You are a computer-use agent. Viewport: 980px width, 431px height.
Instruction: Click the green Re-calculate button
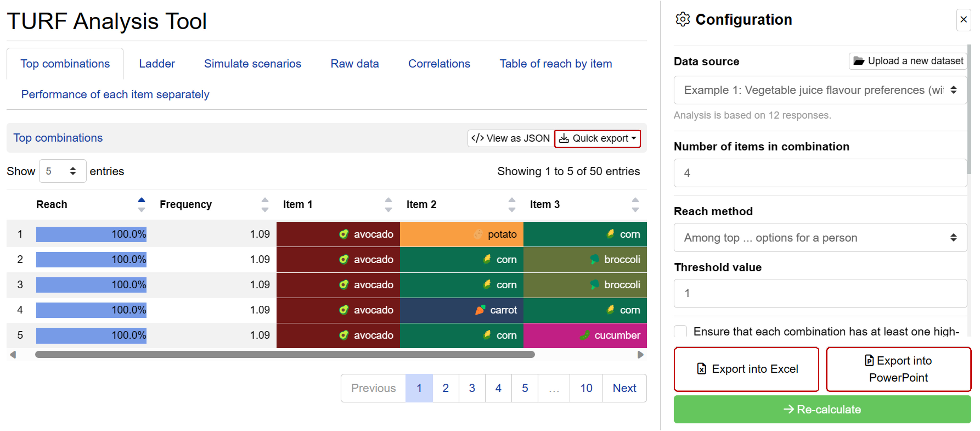point(822,409)
